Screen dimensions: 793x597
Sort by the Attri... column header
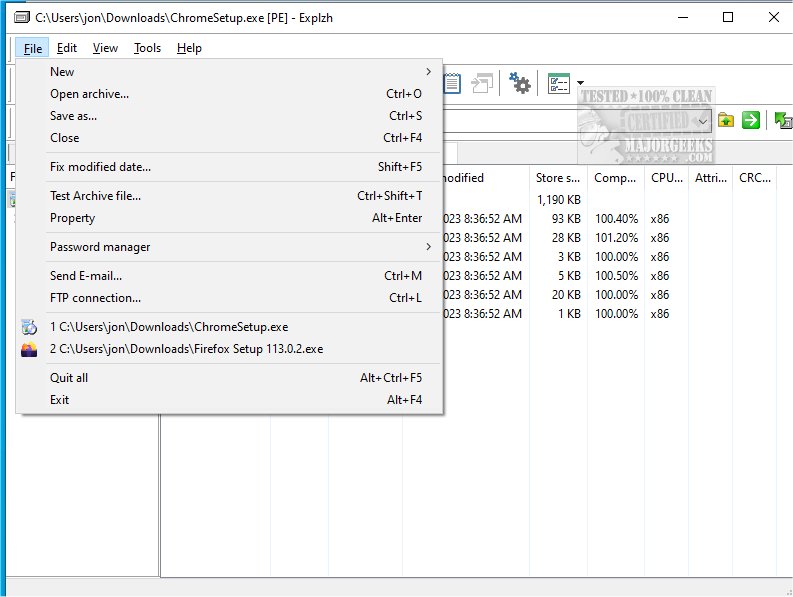711,178
